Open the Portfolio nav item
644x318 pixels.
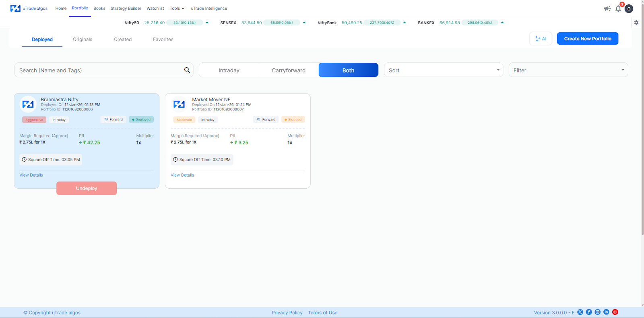(x=80, y=8)
